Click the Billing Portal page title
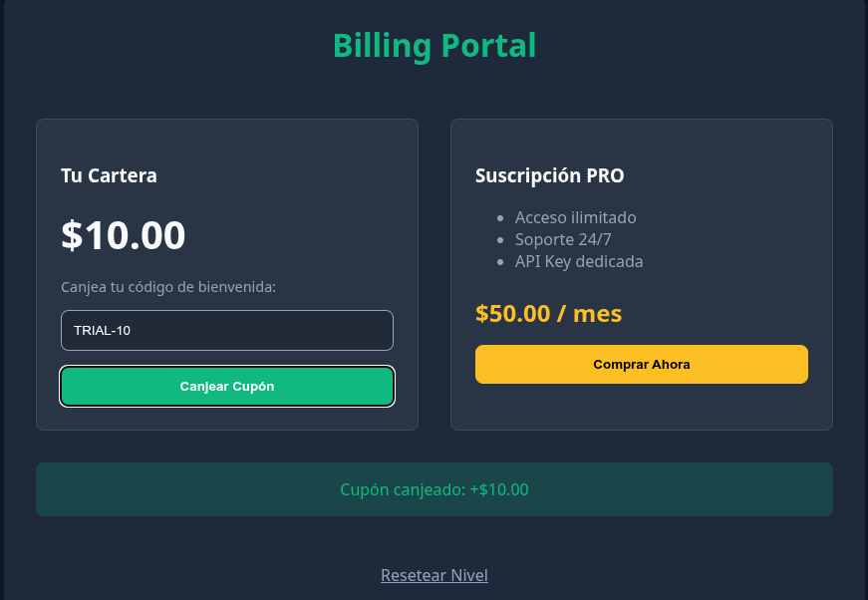 pyautogui.click(x=434, y=45)
